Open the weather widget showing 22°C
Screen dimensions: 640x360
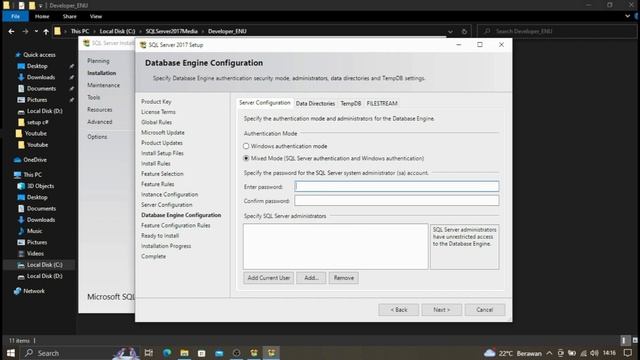pos(513,353)
